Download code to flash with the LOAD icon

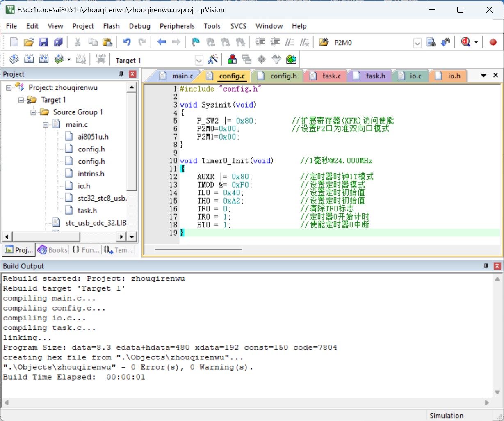tap(101, 59)
